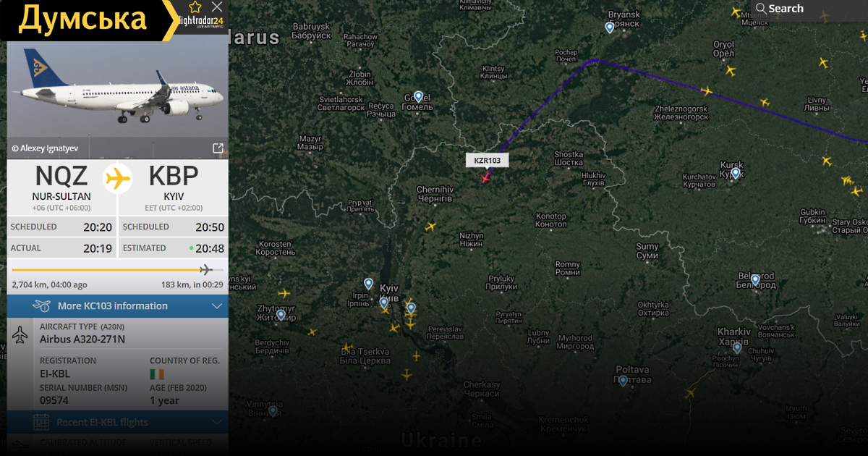Select the Bryansk airport marker
The height and width of the screenshot is (456, 868).
point(610,28)
